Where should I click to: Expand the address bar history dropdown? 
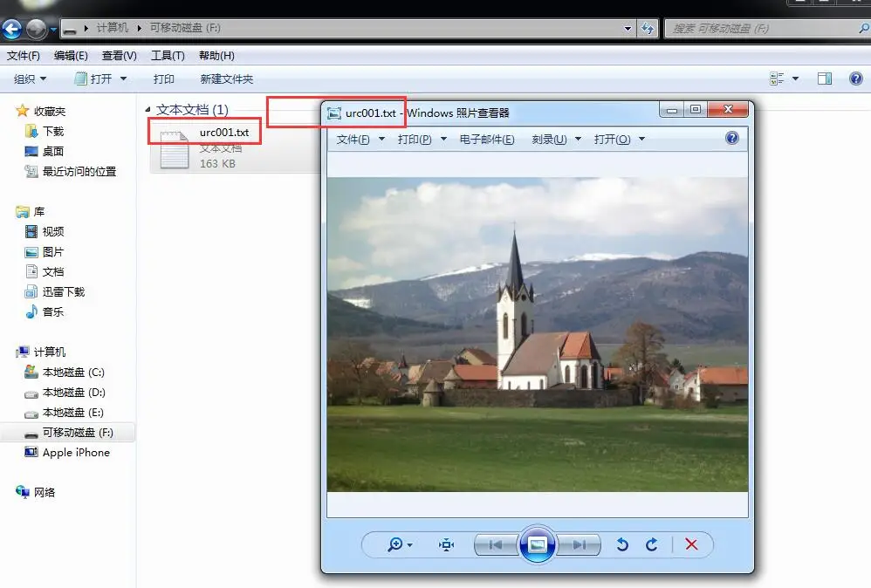point(628,28)
